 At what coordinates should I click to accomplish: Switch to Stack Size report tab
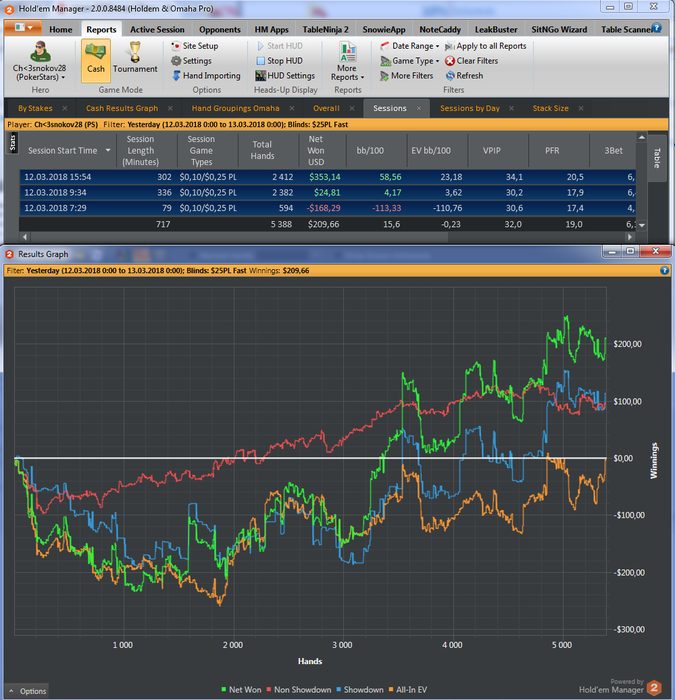(550, 108)
